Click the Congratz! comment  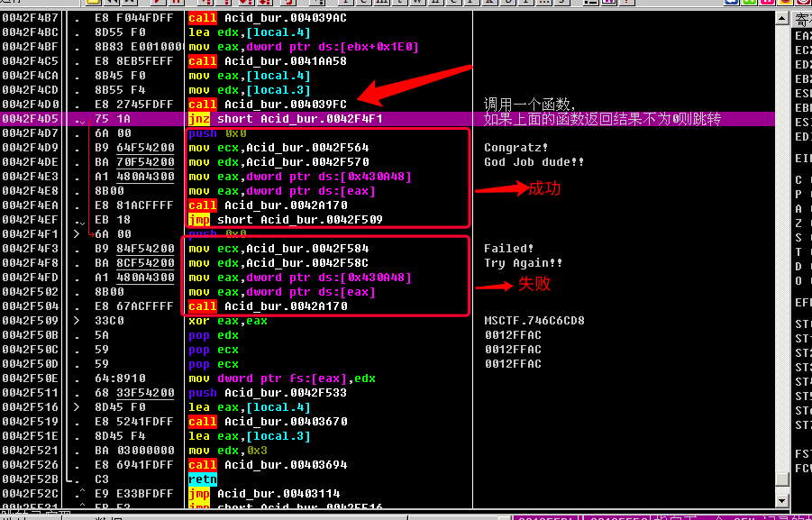[515, 148]
